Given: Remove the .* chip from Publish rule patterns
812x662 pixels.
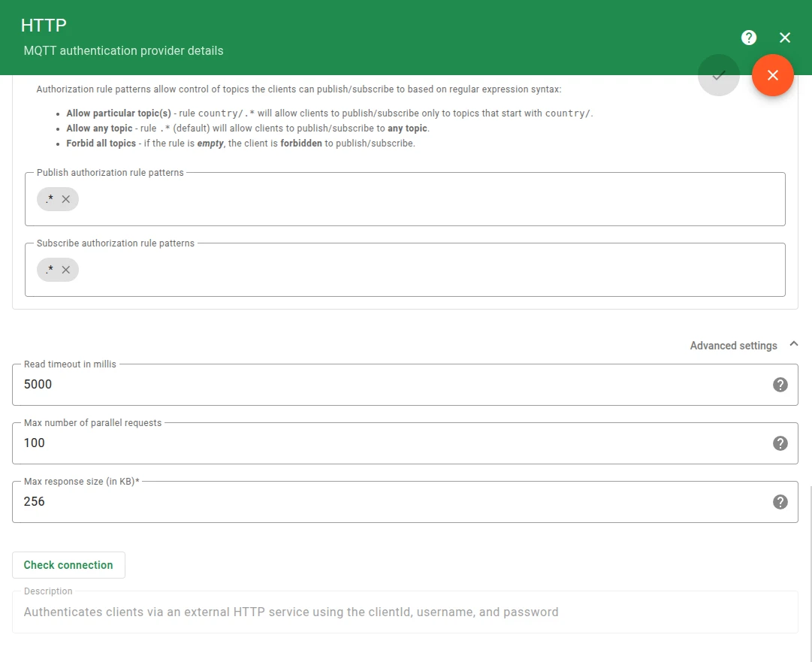Looking at the screenshot, I should pyautogui.click(x=66, y=199).
